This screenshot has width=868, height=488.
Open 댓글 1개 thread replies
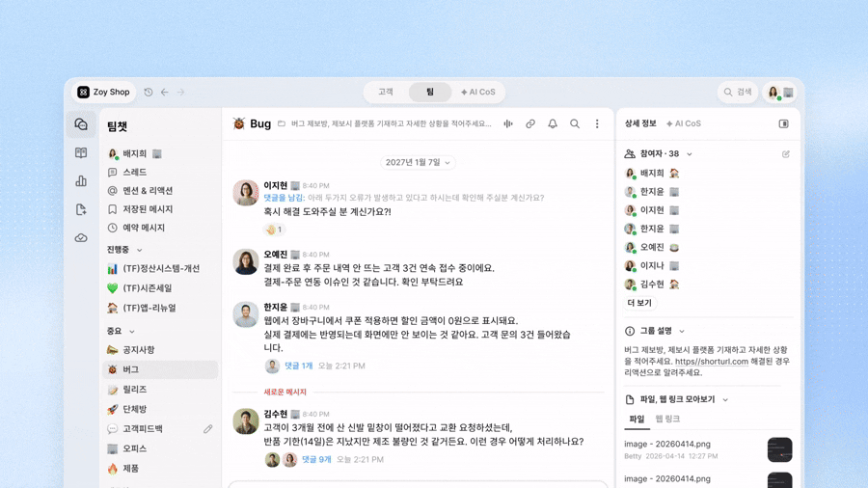pyautogui.click(x=298, y=366)
